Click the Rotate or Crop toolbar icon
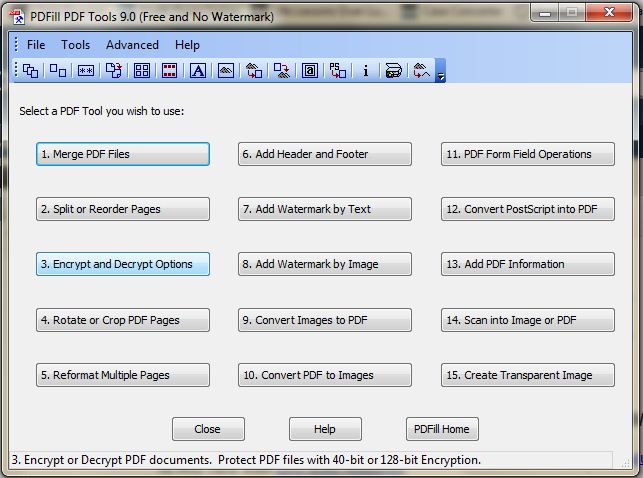 coord(114,71)
